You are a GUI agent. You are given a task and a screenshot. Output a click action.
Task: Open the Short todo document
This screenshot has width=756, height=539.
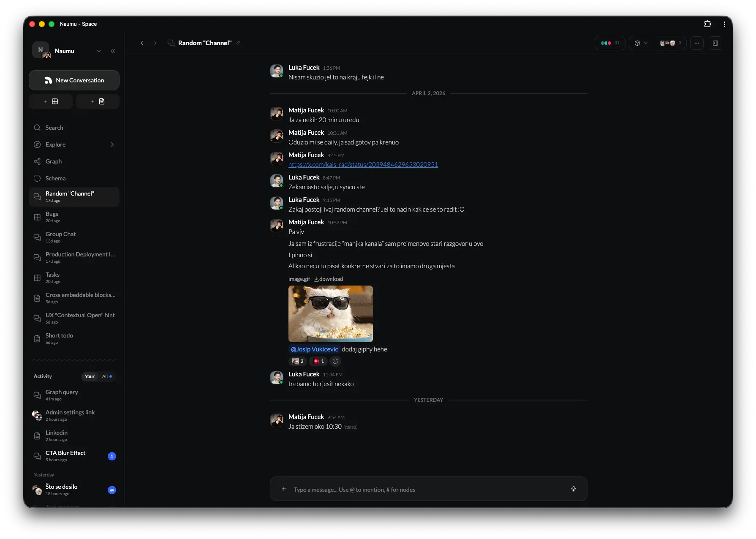(74, 339)
